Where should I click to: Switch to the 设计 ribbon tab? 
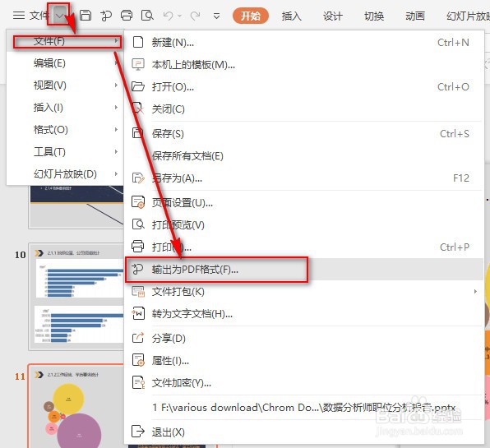point(333,16)
